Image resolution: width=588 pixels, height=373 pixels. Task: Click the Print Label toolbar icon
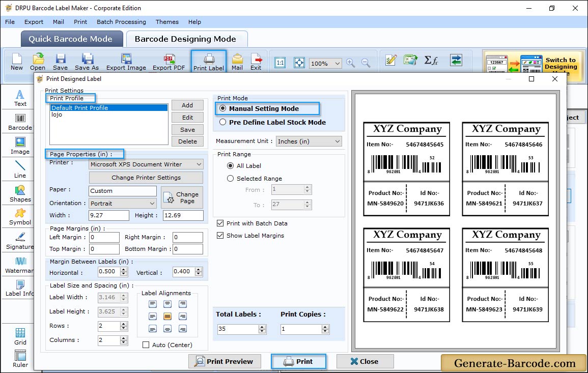pyautogui.click(x=209, y=62)
